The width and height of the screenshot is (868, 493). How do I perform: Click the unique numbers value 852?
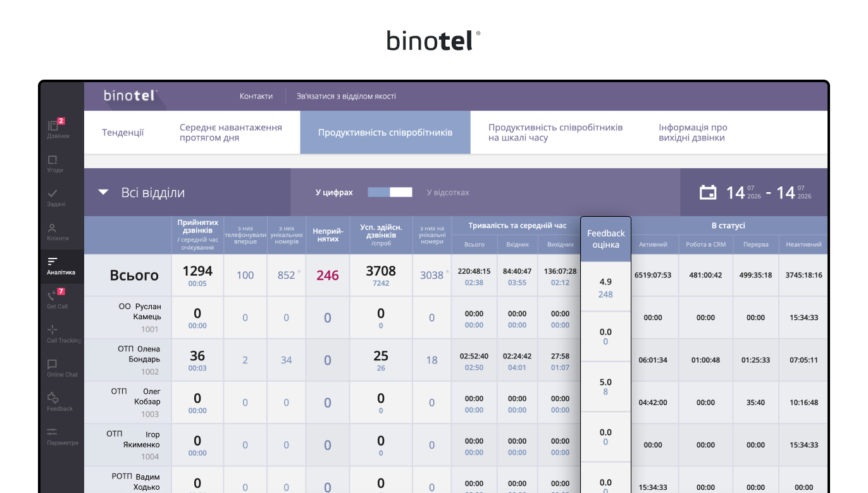click(x=287, y=276)
